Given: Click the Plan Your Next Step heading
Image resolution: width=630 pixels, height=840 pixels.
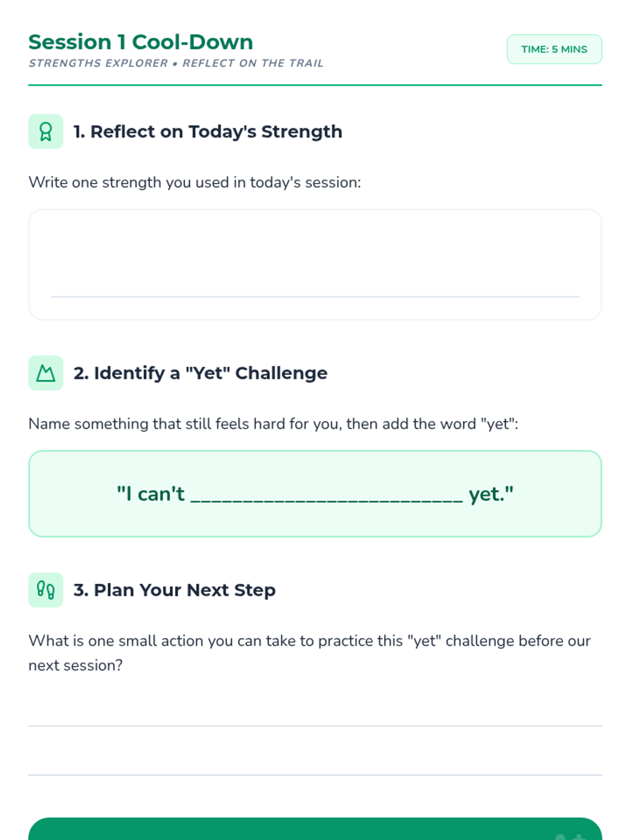Looking at the screenshot, I should point(174,590).
